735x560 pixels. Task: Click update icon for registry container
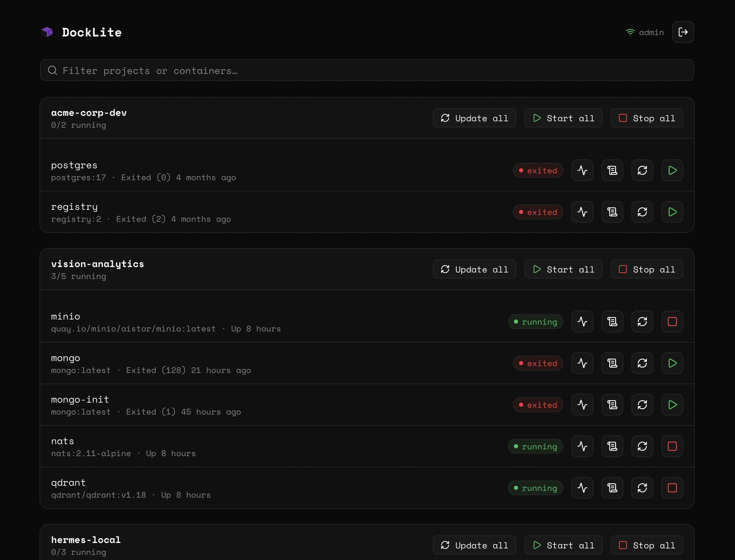click(x=642, y=212)
